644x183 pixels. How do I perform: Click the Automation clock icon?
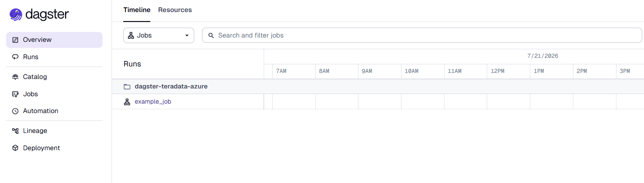pyautogui.click(x=16, y=111)
